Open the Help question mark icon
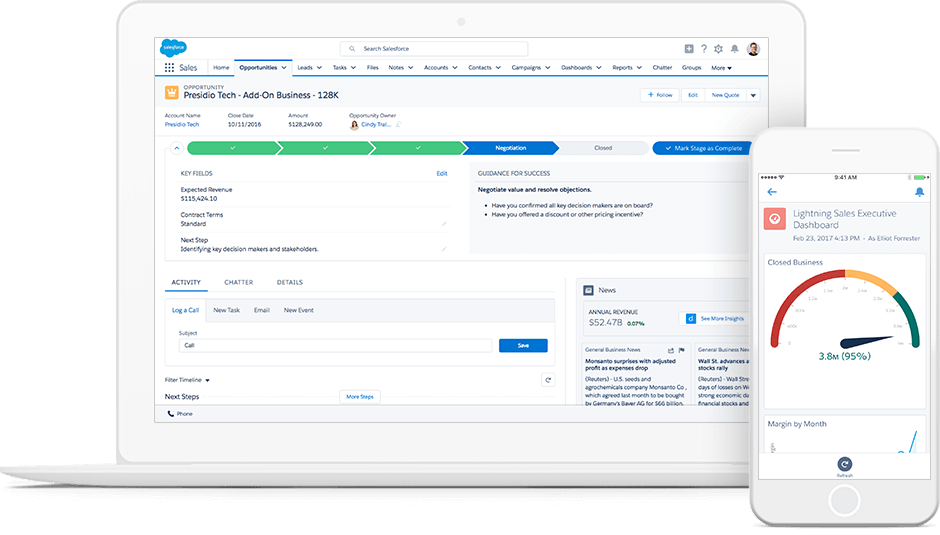This screenshot has width=940, height=535. pyautogui.click(x=704, y=49)
